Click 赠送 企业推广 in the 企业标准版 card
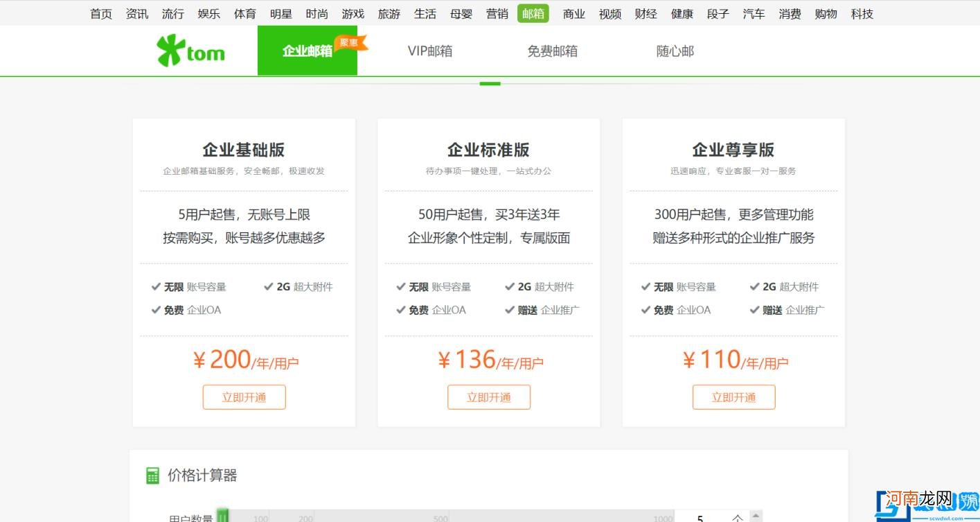Screen dimensions: 980x522 543,310
